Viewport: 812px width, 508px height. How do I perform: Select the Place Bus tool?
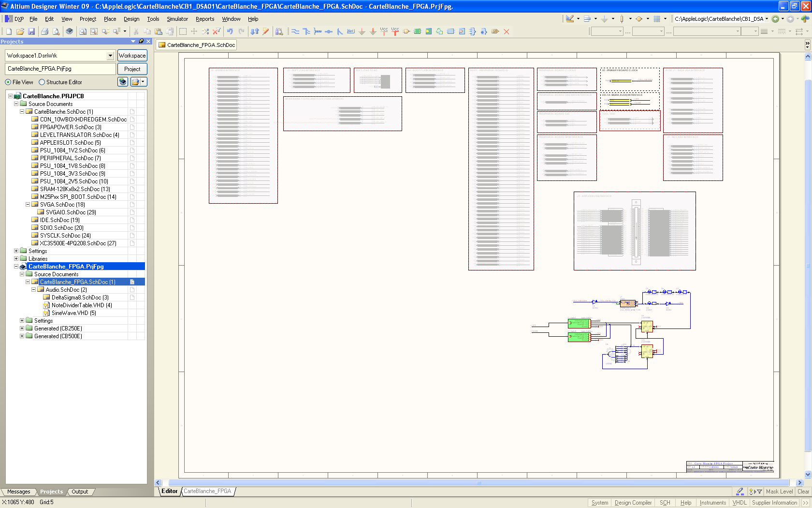click(306, 31)
